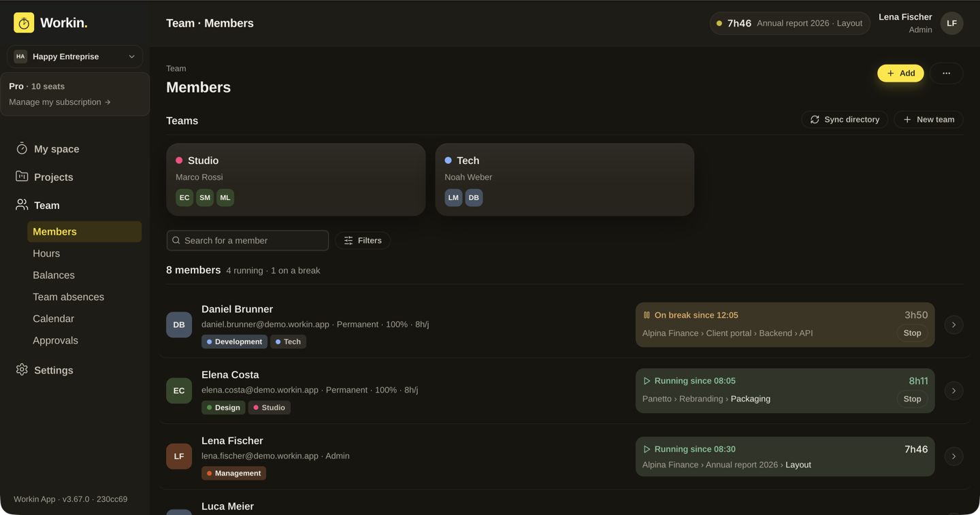
Task: Click the 7h46 running timer pill
Action: (789, 23)
